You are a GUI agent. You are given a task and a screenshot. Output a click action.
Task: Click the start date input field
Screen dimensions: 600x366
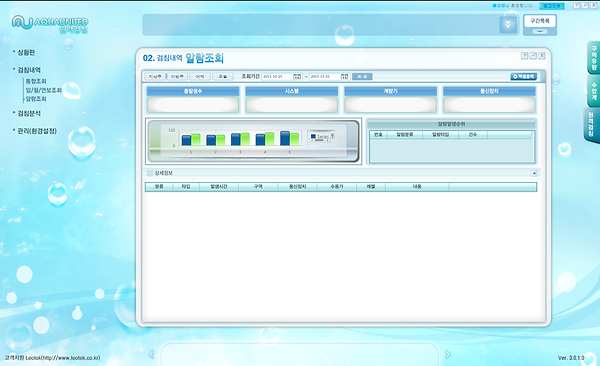point(277,77)
